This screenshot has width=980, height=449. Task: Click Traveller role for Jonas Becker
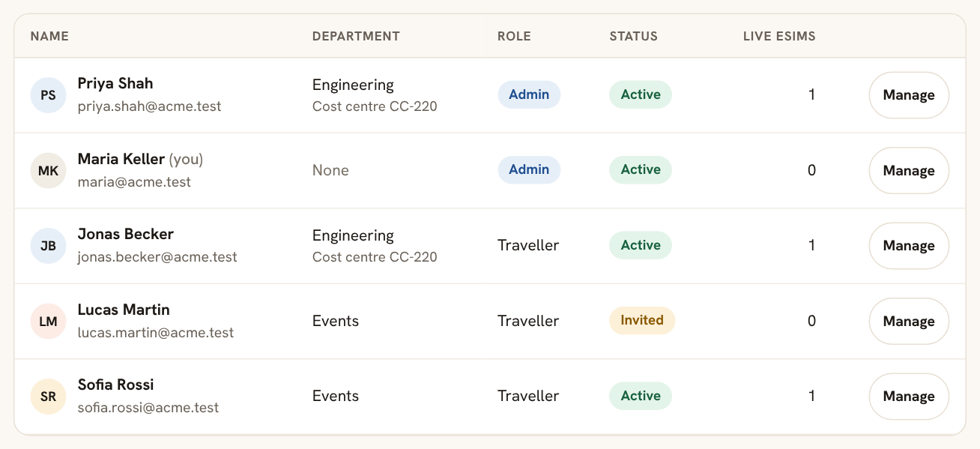point(528,245)
